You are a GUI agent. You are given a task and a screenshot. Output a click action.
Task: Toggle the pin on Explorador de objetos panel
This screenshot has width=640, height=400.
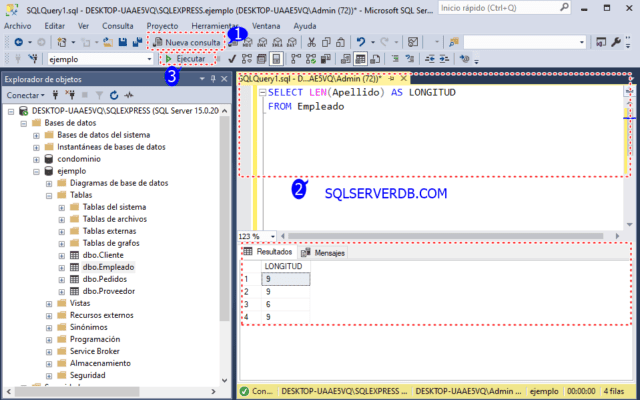[213, 79]
